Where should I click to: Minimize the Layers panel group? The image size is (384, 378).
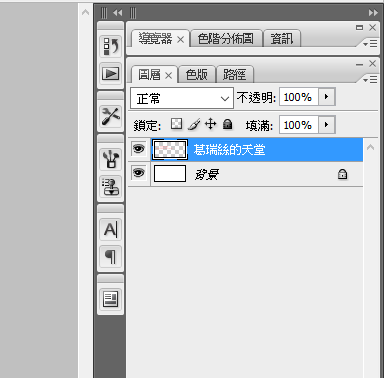(x=359, y=64)
